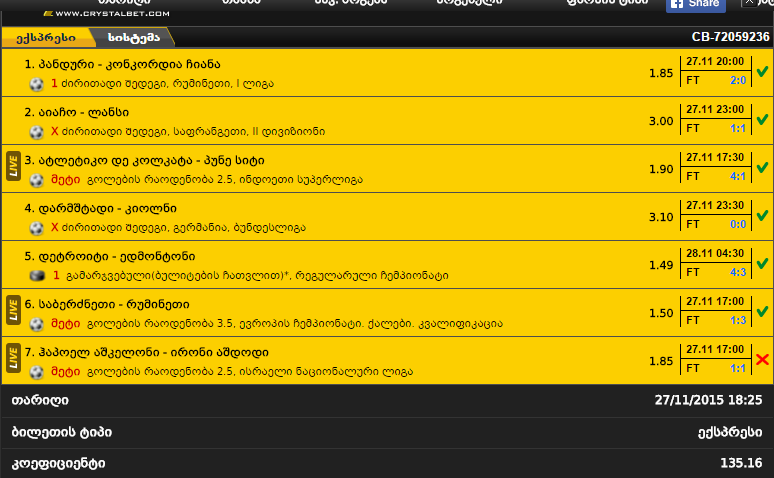The height and width of the screenshot is (478, 774).
Task: Click odds 1.90 for ატლეტიკო დე კოლკატა
Action: pos(661,169)
